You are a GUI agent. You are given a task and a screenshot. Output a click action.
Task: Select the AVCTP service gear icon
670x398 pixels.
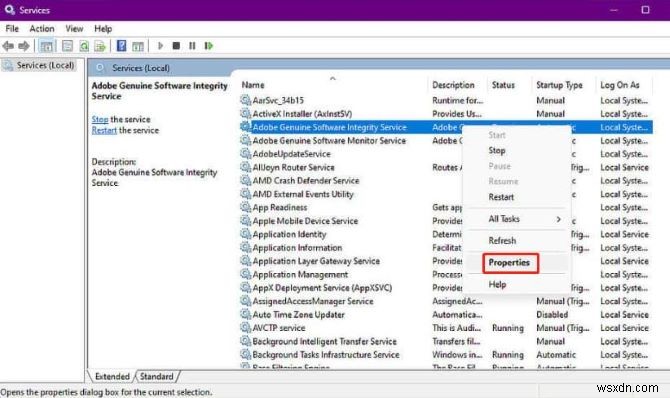[245, 327]
